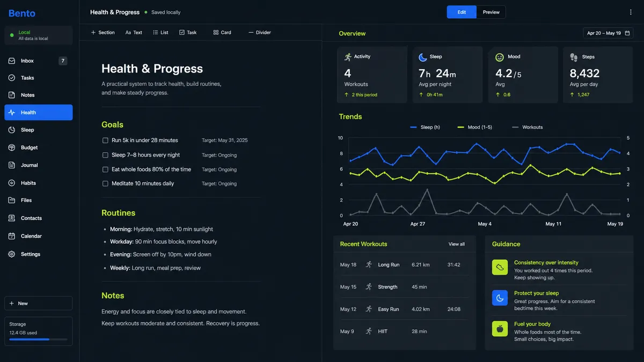Toggle the Workouts series in chart legend
644x362 pixels.
[x=527, y=127]
